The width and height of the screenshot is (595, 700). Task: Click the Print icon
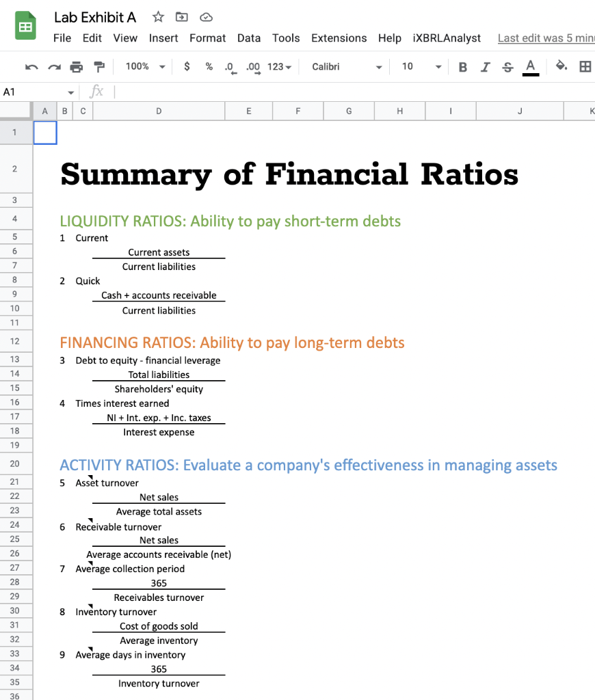[x=77, y=67]
